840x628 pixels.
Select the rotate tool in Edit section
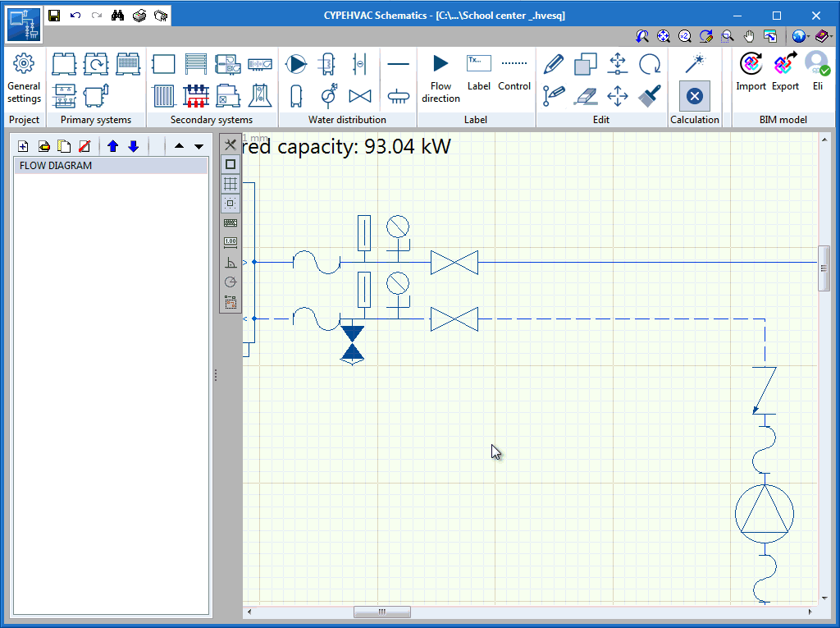[651, 63]
